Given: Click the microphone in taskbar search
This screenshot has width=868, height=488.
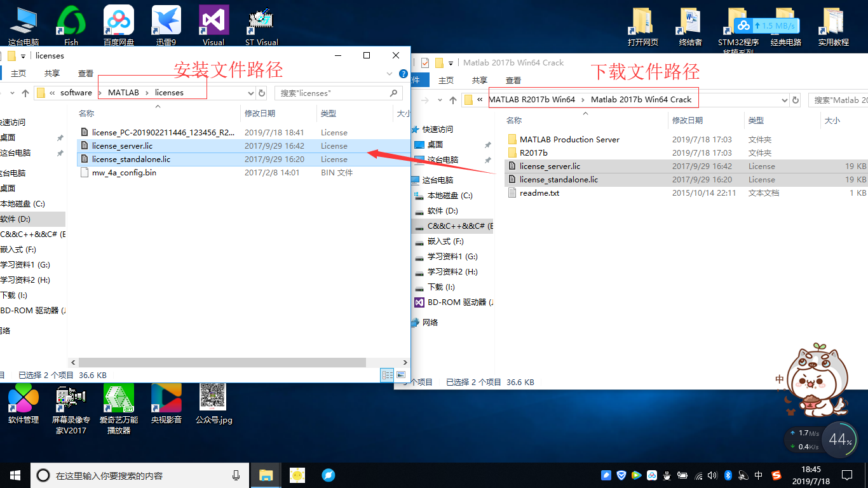Looking at the screenshot, I should tap(236, 475).
